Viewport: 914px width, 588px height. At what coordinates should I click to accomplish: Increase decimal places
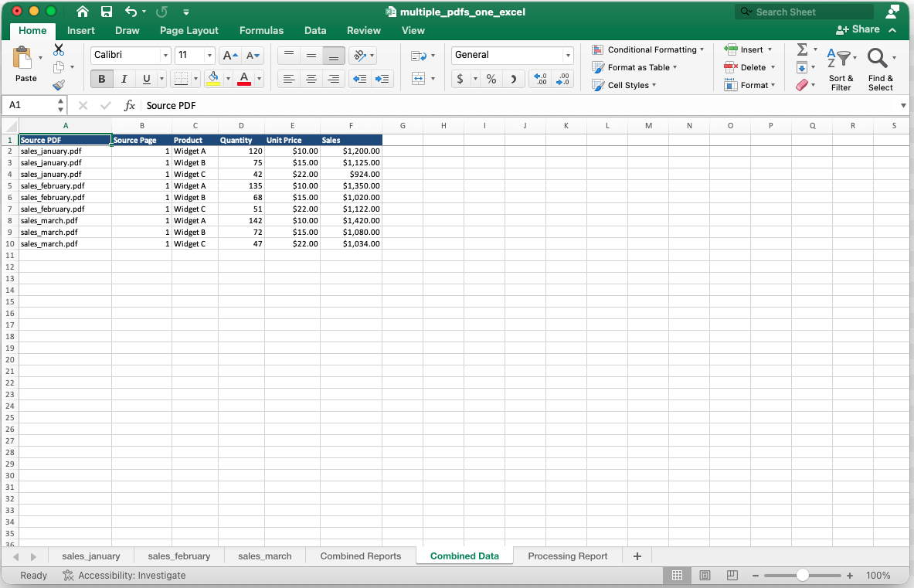click(540, 79)
